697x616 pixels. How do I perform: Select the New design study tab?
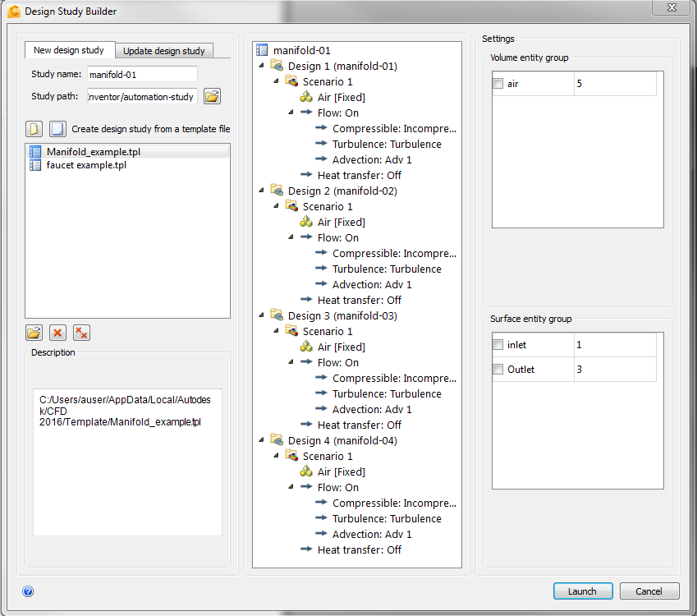69,50
